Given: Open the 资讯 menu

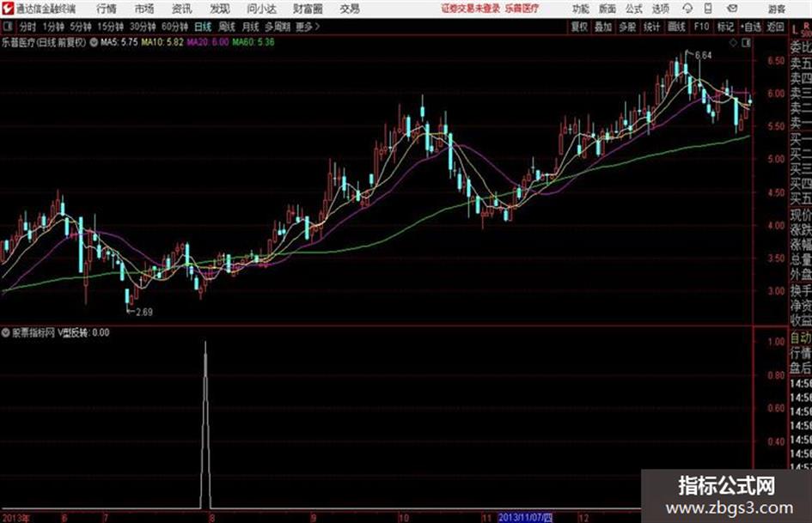Looking at the screenshot, I should (x=182, y=9).
